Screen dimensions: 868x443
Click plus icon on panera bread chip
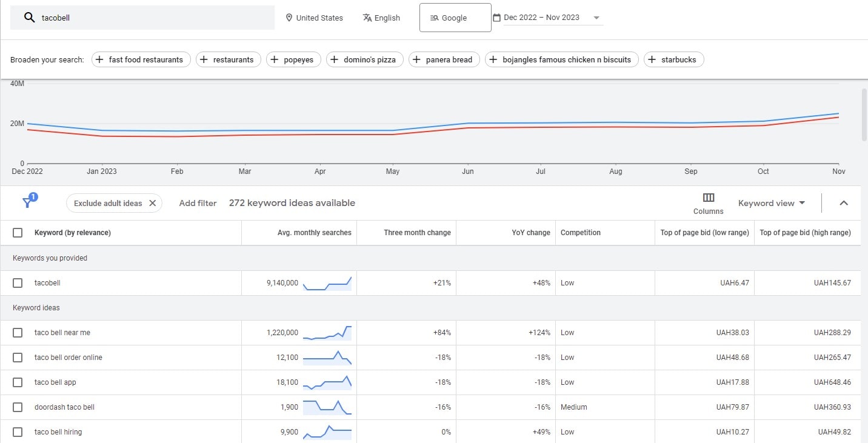pos(417,59)
